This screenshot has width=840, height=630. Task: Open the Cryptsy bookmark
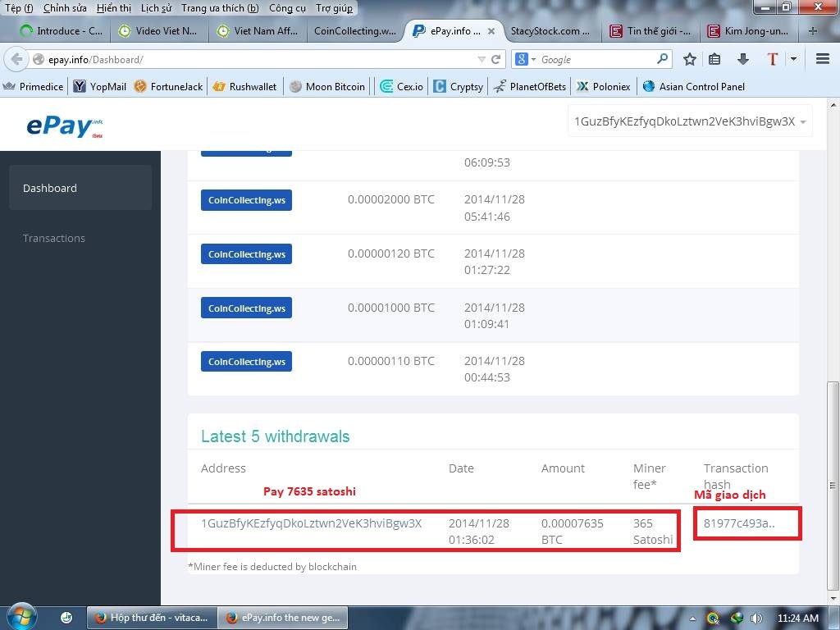459,86
